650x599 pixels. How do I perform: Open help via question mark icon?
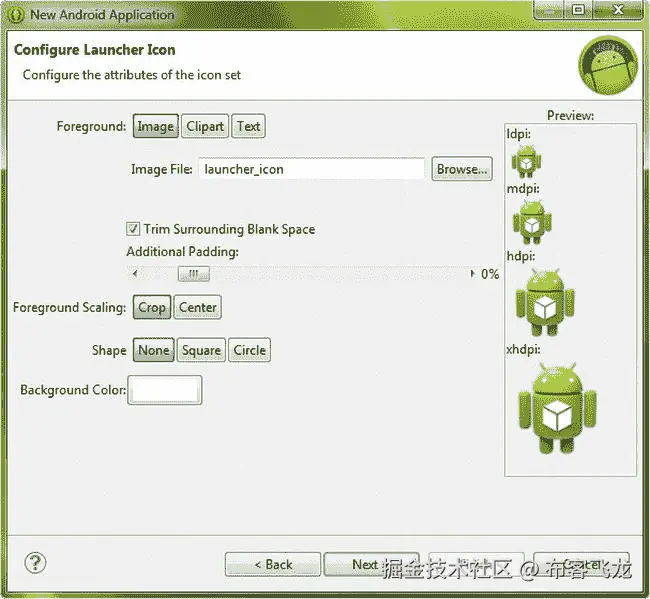pyautogui.click(x=35, y=563)
